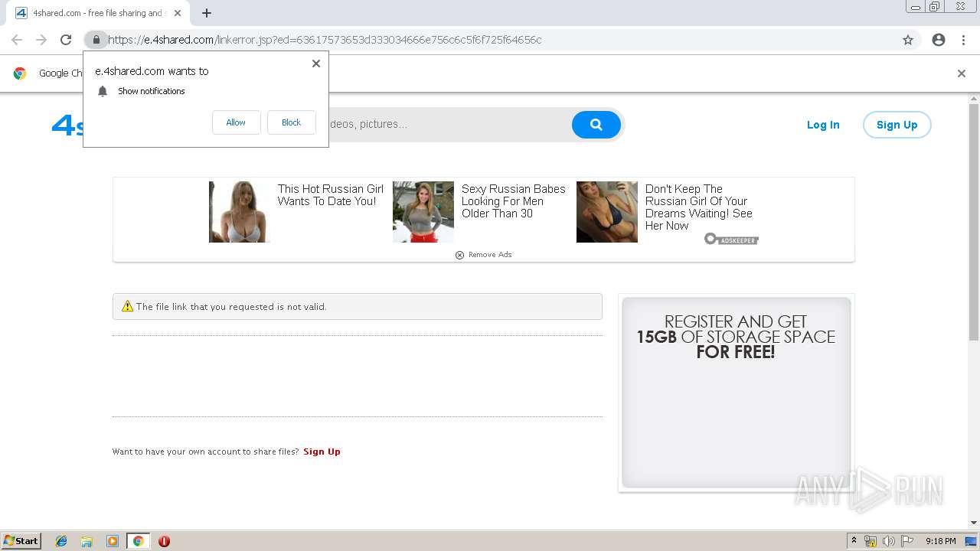The height and width of the screenshot is (551, 980).
Task: Click 'Sexy Russian Babes Looking For Men' ad text
Action: (514, 201)
